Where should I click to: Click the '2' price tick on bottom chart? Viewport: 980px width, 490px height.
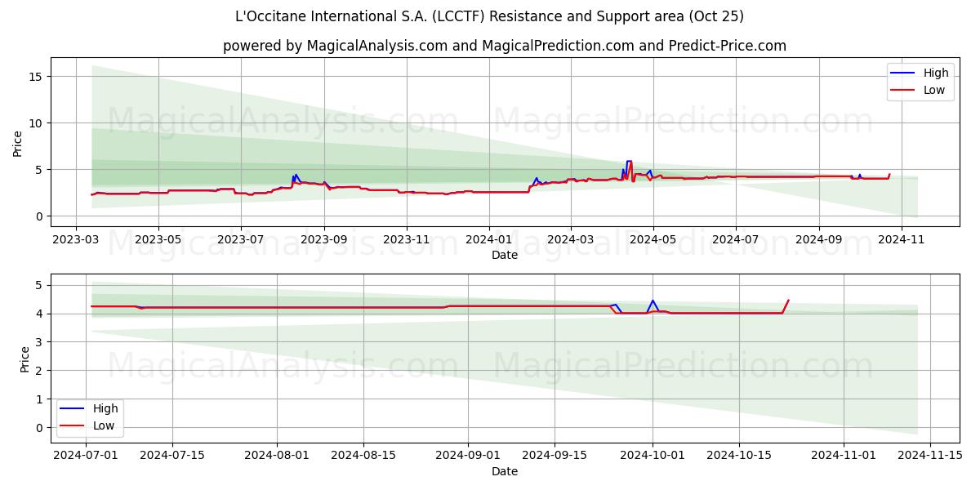(x=40, y=371)
